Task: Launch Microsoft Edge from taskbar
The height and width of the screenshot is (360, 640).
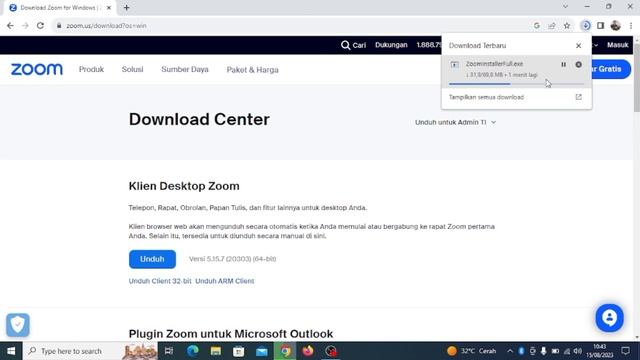Action: [x=193, y=351]
